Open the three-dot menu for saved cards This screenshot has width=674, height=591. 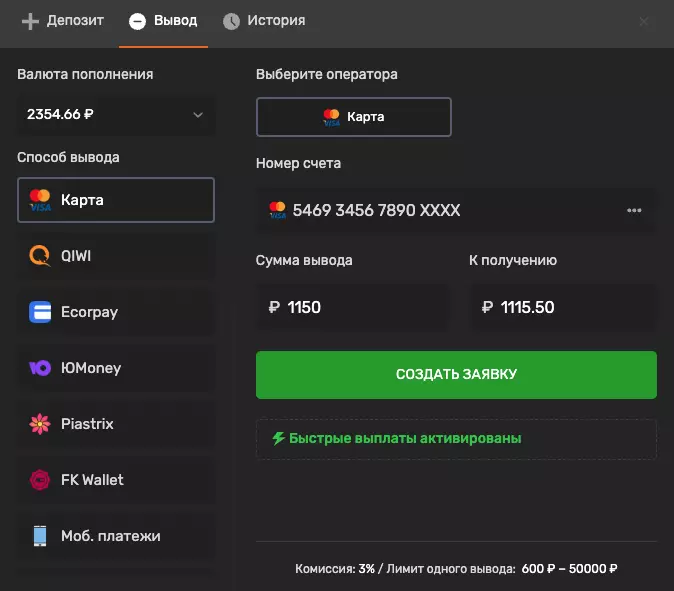pos(634,211)
